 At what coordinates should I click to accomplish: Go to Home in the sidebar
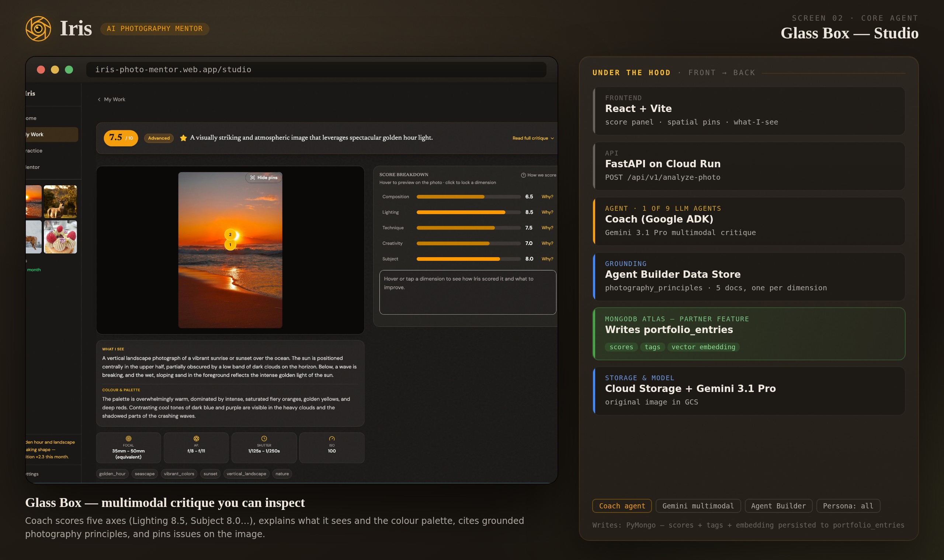tap(52, 118)
